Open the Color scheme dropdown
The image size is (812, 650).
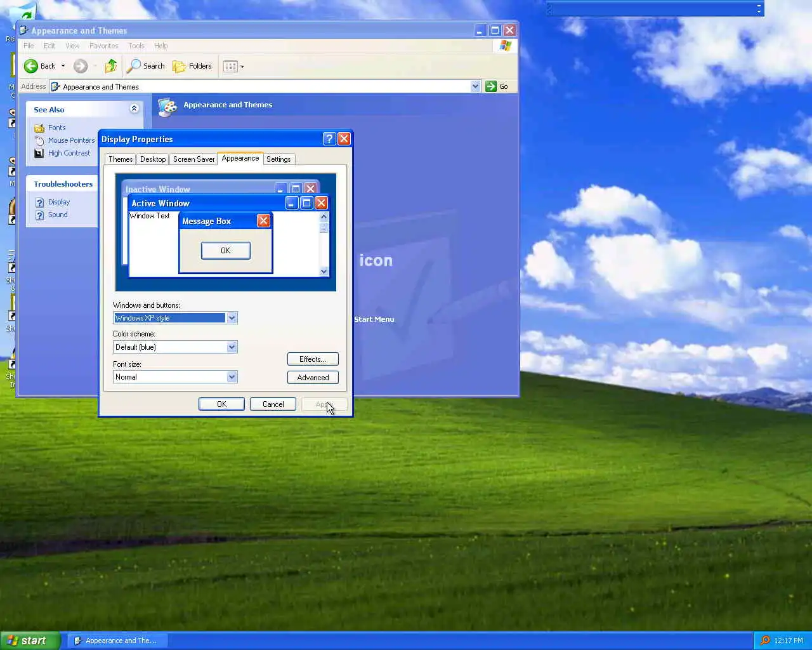232,347
